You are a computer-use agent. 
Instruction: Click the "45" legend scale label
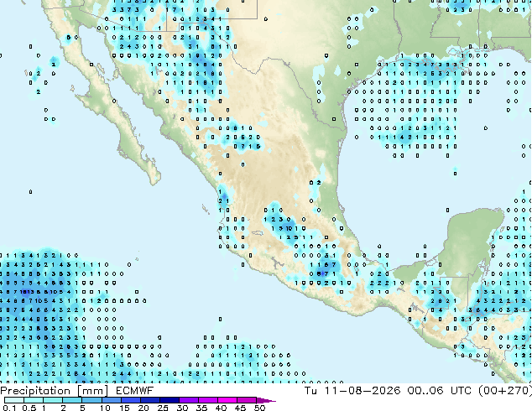point(240,408)
